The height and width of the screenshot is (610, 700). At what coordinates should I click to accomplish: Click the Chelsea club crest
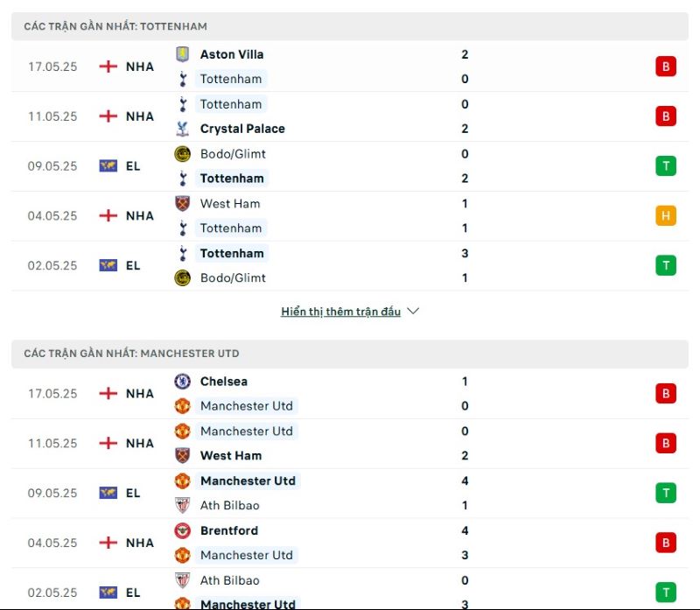(182, 382)
